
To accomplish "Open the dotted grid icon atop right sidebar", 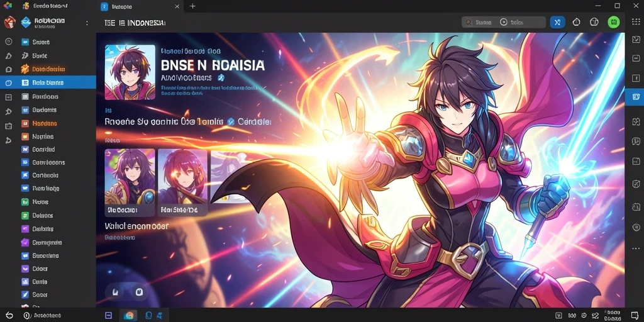I will click(x=636, y=22).
